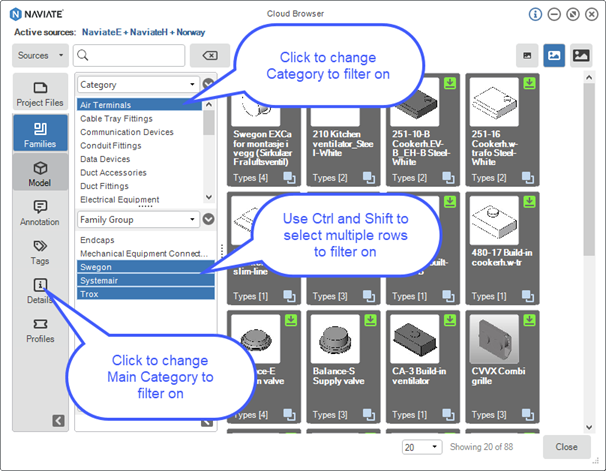
Task: Show types for 251-16 Cookerh
Action: tap(528, 178)
